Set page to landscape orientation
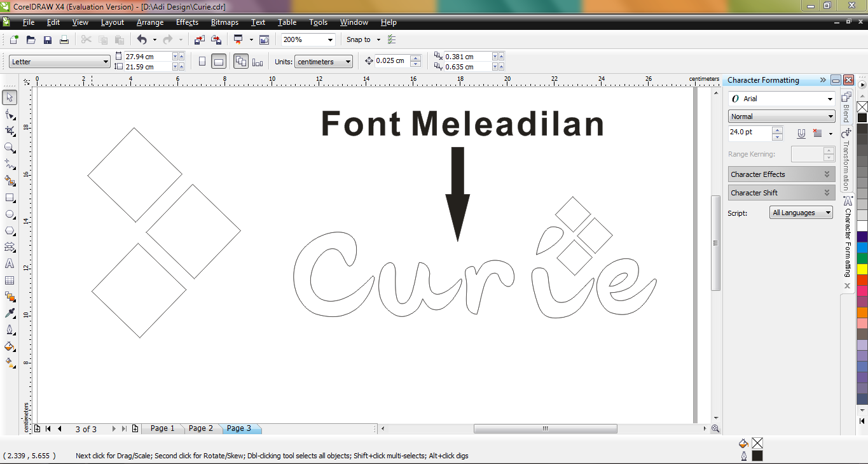The image size is (868, 464). (x=218, y=62)
